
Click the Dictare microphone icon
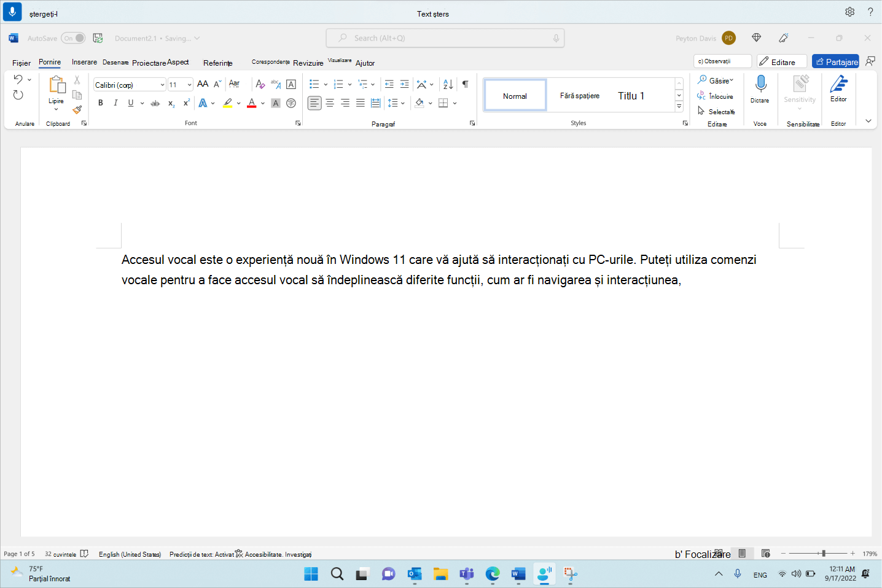pyautogui.click(x=760, y=83)
